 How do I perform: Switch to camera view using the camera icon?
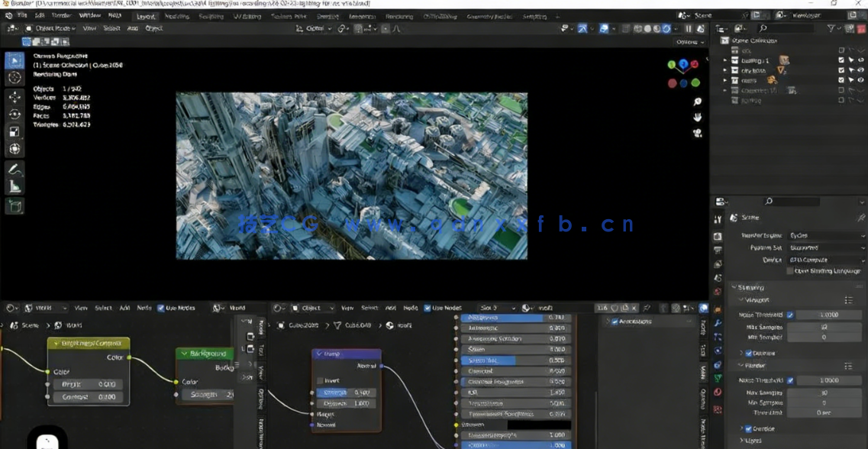pos(697,134)
